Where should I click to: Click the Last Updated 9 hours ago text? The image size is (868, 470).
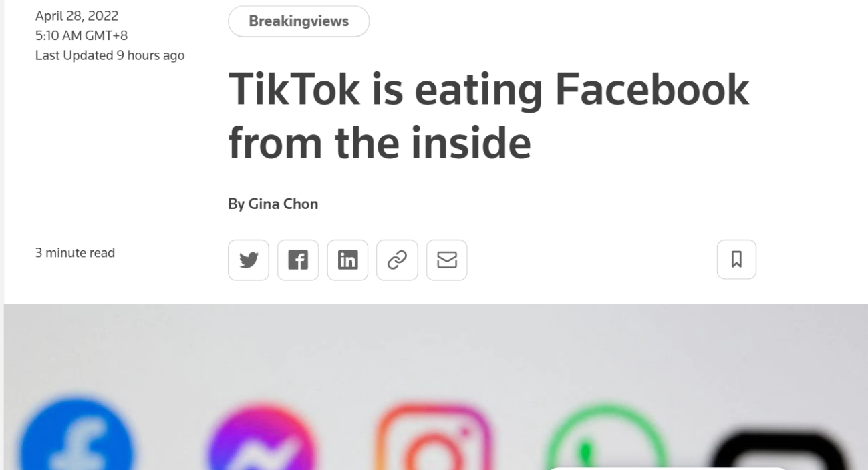click(x=110, y=55)
